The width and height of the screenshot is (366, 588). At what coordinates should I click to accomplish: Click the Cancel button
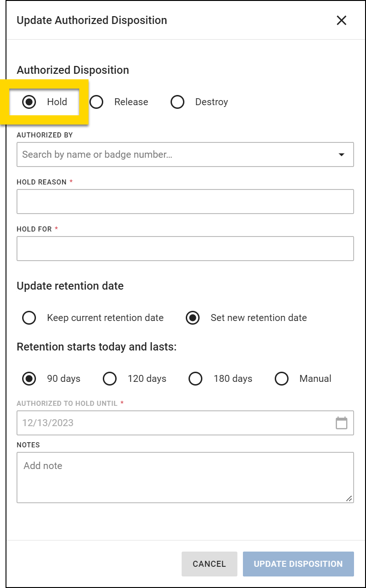click(x=209, y=564)
